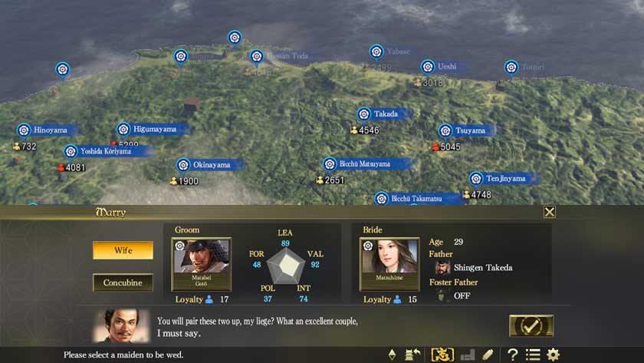The width and height of the screenshot is (644, 363).
Task: Click the return-to-castle icon with arrow
Action: 412,355
